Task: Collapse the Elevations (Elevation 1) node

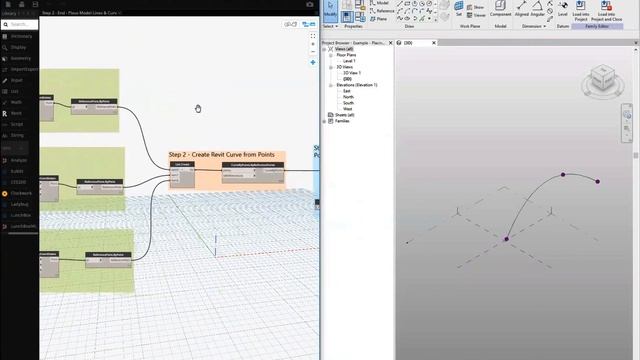Action: tap(331, 85)
